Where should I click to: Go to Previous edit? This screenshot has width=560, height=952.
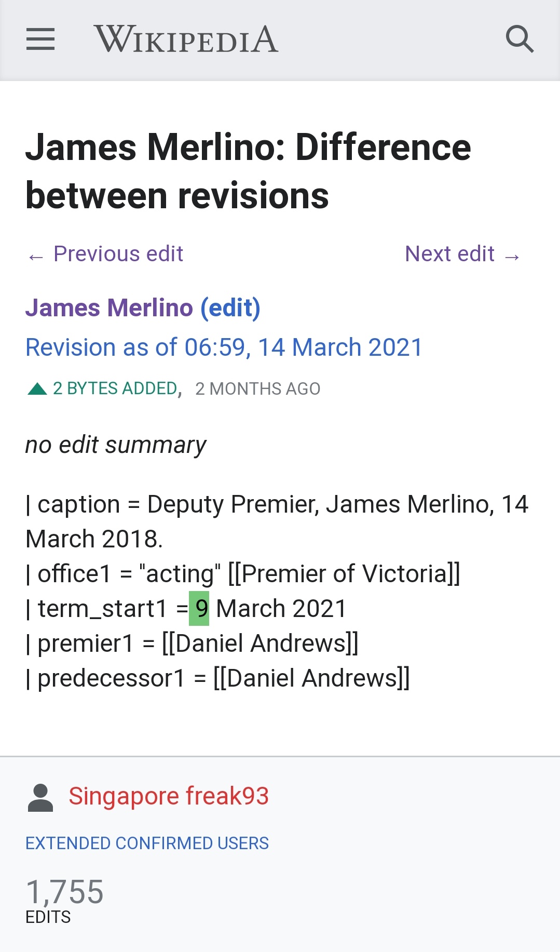coord(118,254)
